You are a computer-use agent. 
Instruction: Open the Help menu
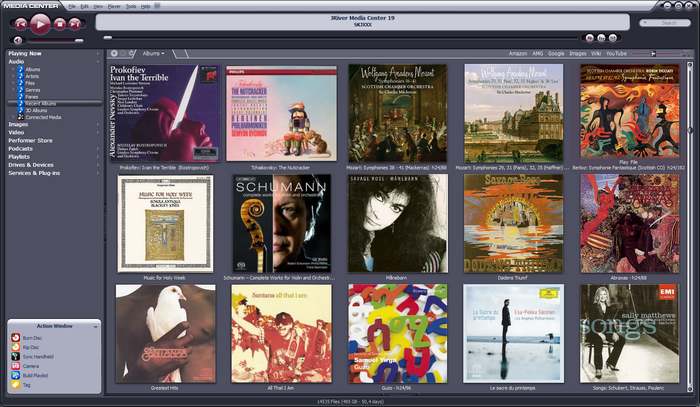pos(146,7)
